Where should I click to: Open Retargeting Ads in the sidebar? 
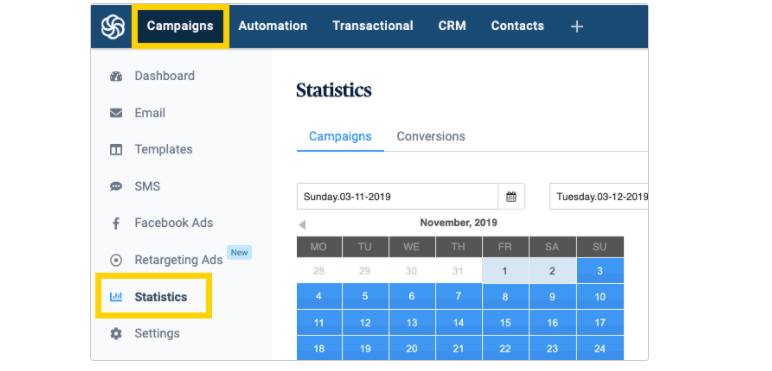click(179, 260)
